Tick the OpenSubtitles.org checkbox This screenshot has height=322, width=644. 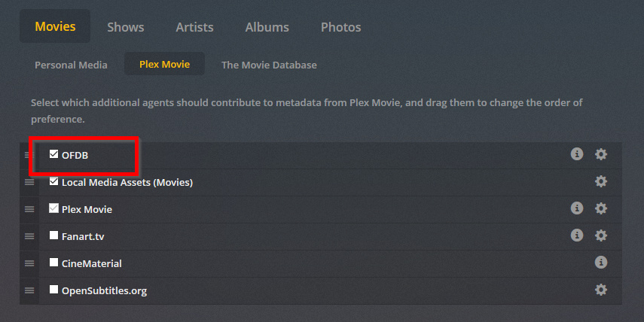point(53,290)
